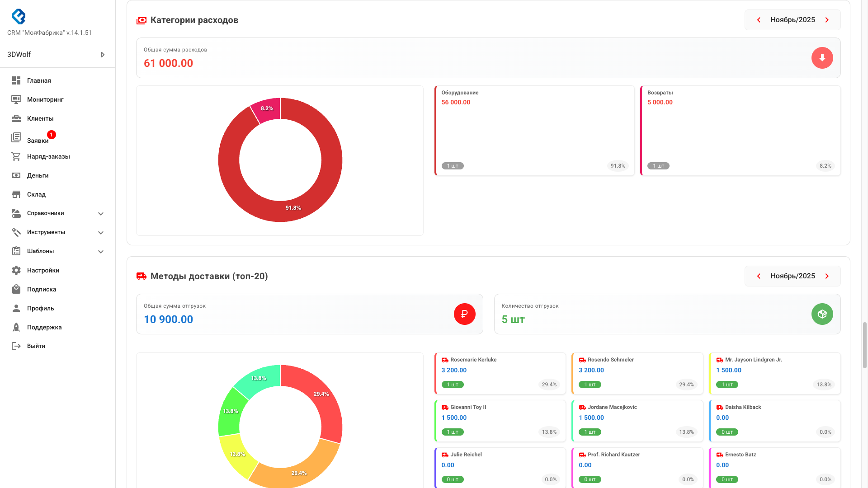Go to previous month in Категории расходов
Image resolution: width=868 pixels, height=488 pixels.
(759, 20)
